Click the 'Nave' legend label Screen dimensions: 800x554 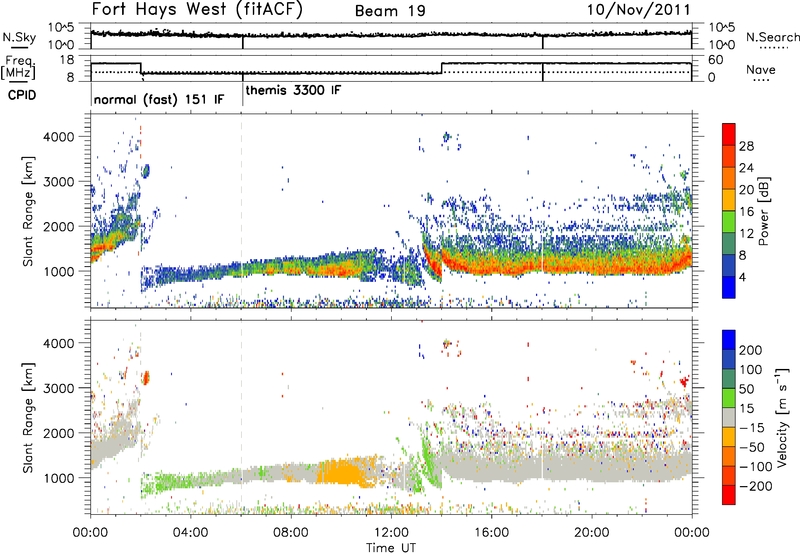click(761, 69)
